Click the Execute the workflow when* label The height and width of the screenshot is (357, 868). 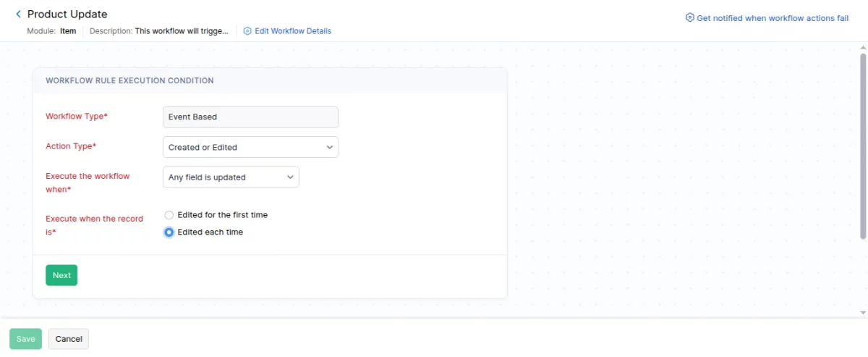(88, 182)
